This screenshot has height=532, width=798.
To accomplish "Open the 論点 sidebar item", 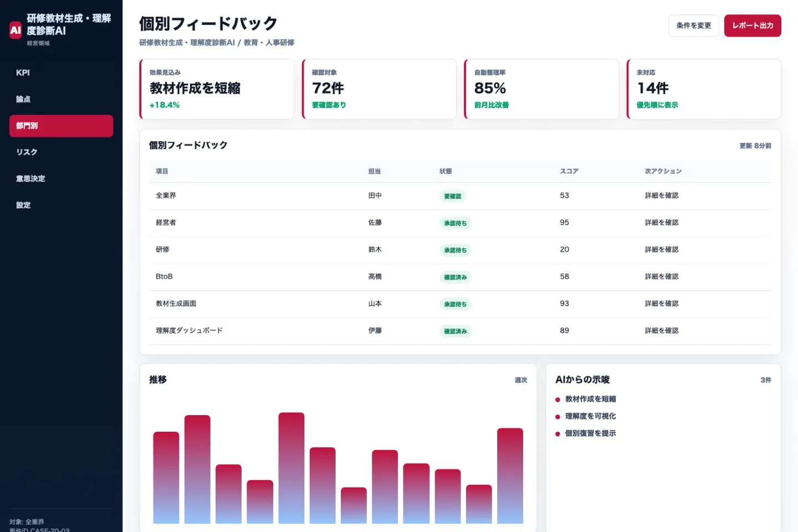I will tap(61, 99).
